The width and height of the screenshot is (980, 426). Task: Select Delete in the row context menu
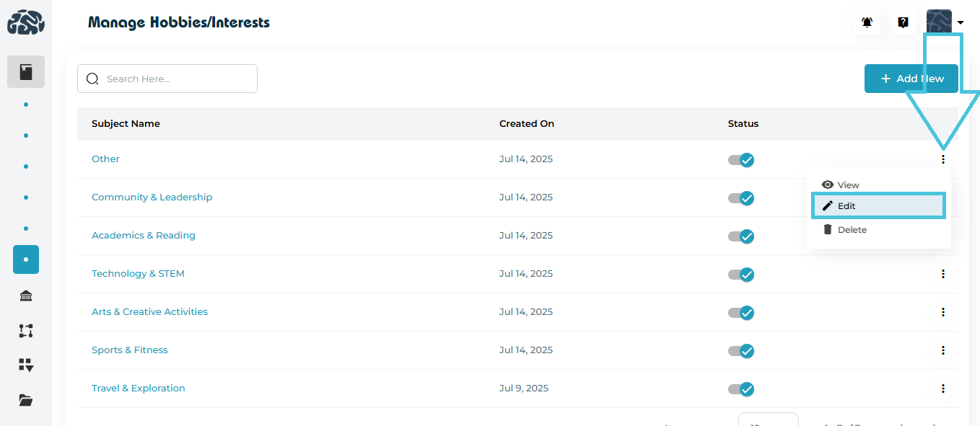point(852,230)
